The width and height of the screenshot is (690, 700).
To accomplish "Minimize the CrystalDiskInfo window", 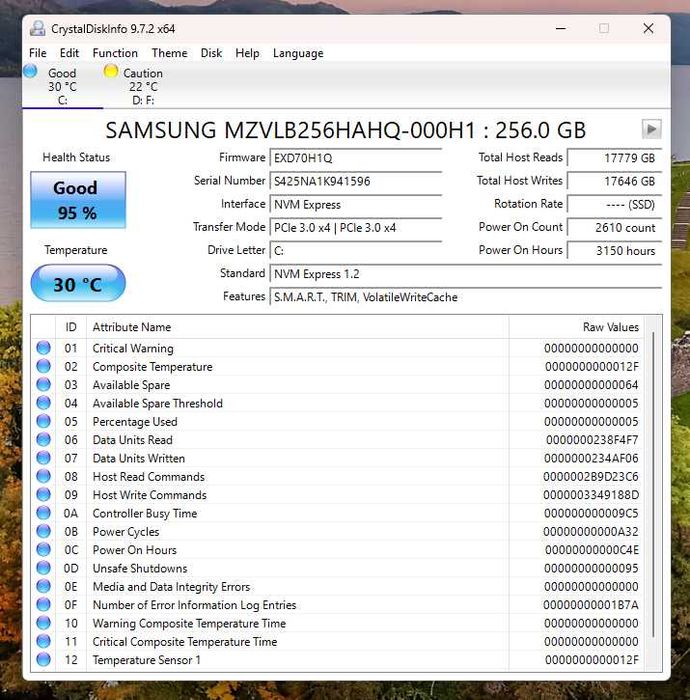I will tap(561, 29).
